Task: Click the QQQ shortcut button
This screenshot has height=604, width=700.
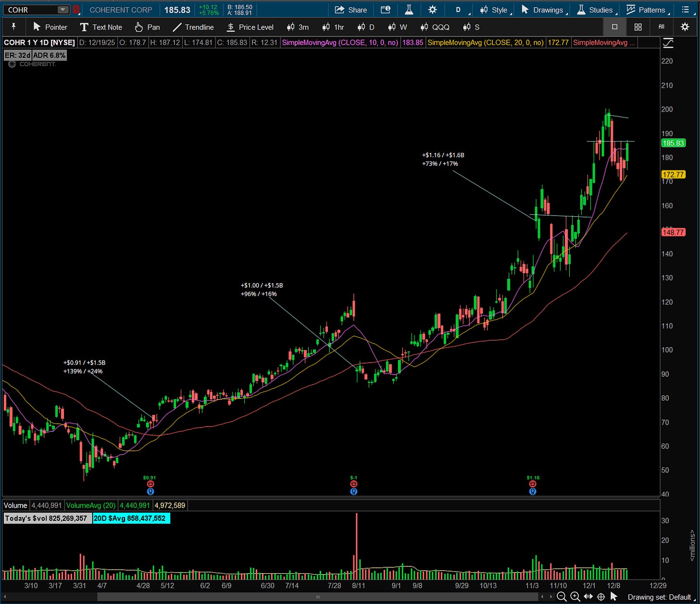Action: (x=435, y=27)
